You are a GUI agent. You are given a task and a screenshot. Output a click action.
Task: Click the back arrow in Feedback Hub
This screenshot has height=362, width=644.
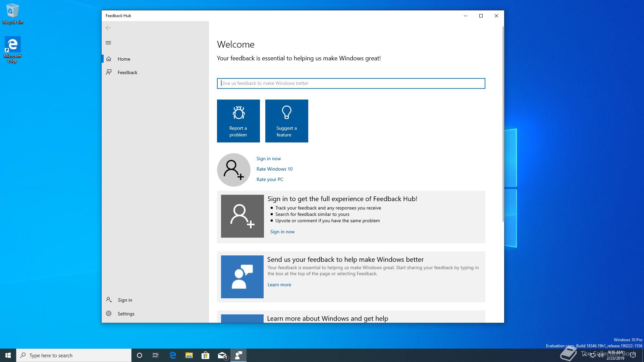tap(108, 28)
